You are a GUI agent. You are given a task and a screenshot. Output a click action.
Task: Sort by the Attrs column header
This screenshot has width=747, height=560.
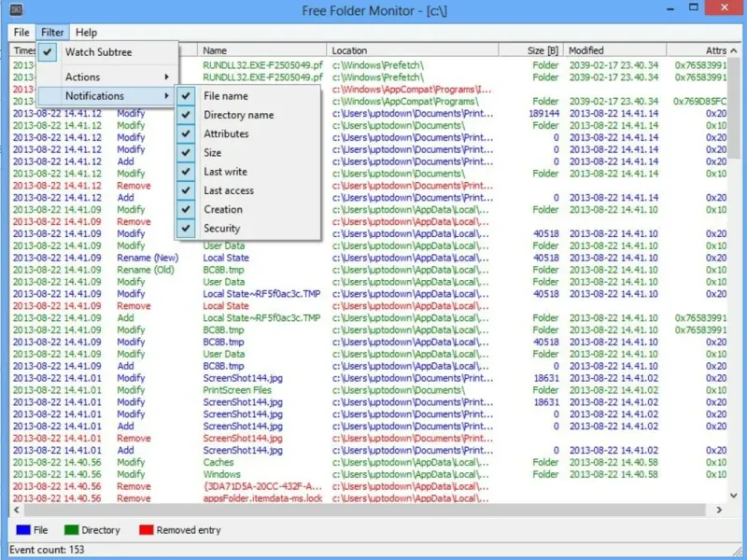[x=698, y=50]
